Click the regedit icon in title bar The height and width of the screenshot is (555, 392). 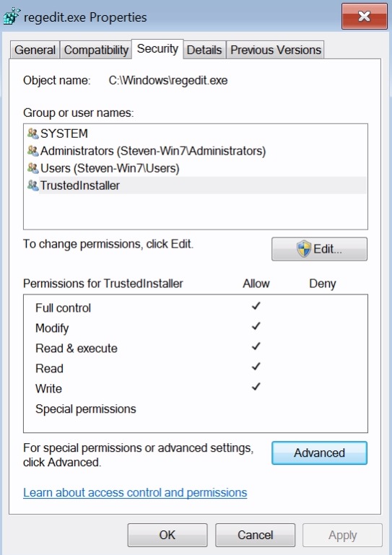[x=12, y=17]
